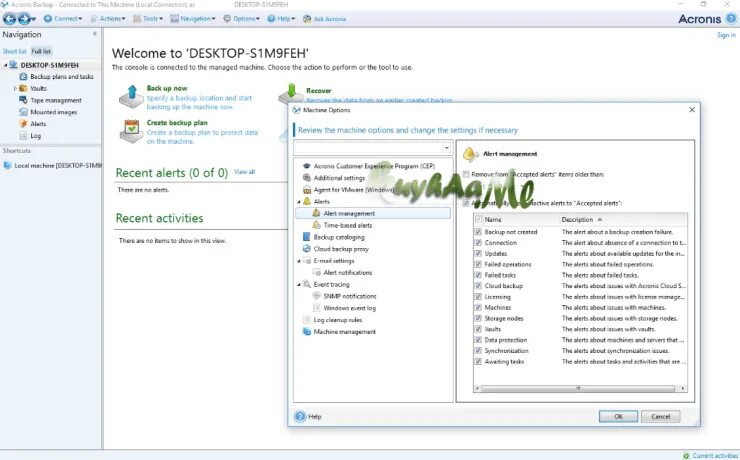Screen dimensions: 740x460
Task: Click the Alerts icon in Navigation pane
Action: click(x=23, y=124)
